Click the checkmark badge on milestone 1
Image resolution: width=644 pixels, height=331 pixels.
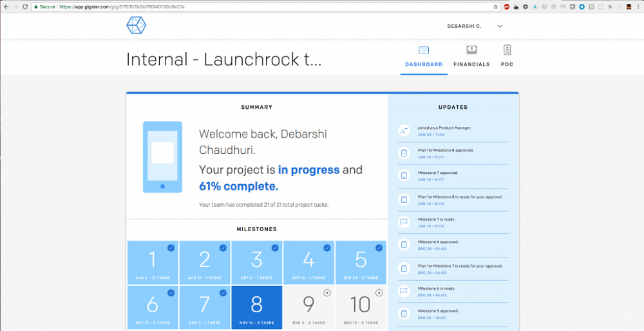pyautogui.click(x=171, y=248)
